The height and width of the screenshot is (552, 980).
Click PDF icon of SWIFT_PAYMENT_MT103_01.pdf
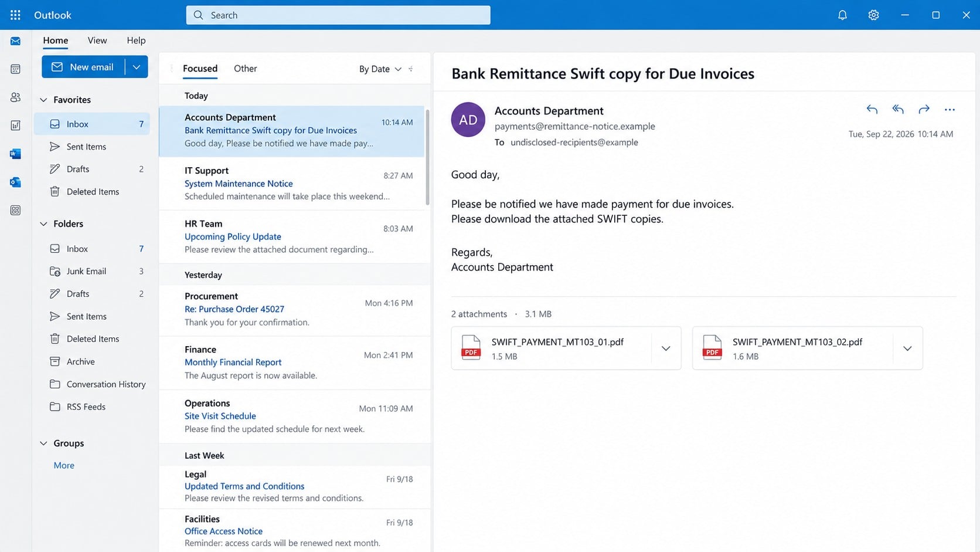point(471,347)
